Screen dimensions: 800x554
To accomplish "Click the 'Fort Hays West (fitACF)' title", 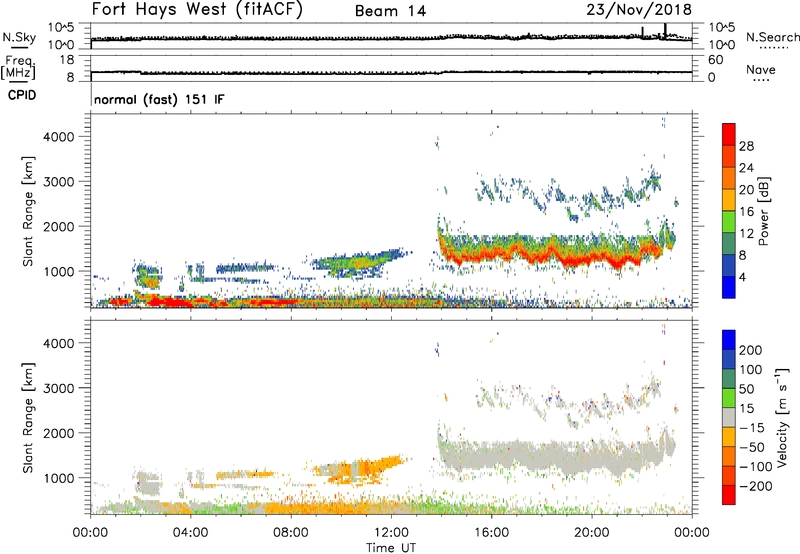I will 197,10.
